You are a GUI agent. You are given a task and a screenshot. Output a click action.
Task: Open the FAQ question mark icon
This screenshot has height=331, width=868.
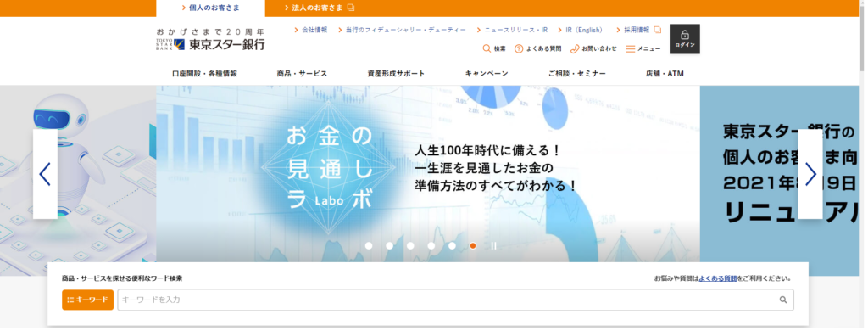(x=519, y=48)
